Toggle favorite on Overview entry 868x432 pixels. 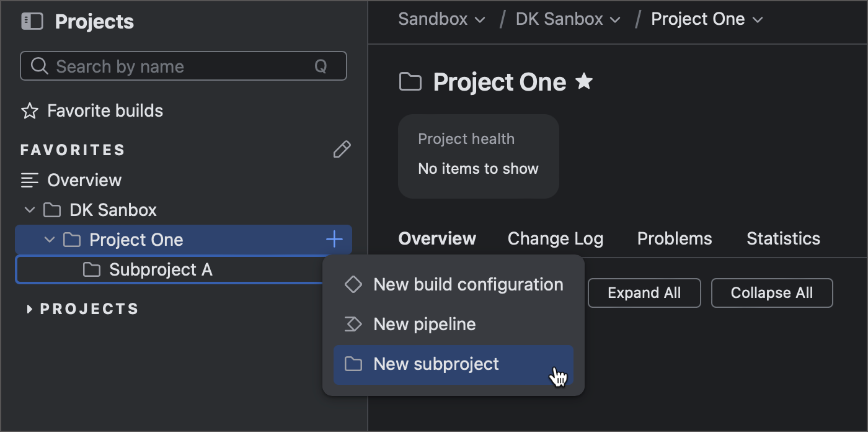[29, 180]
